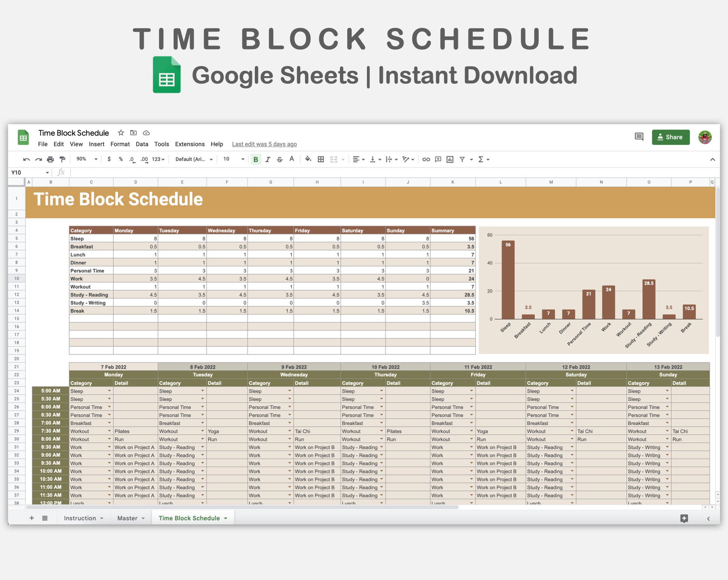Click the undo icon in toolbar
The width and height of the screenshot is (728, 580).
pos(26,159)
